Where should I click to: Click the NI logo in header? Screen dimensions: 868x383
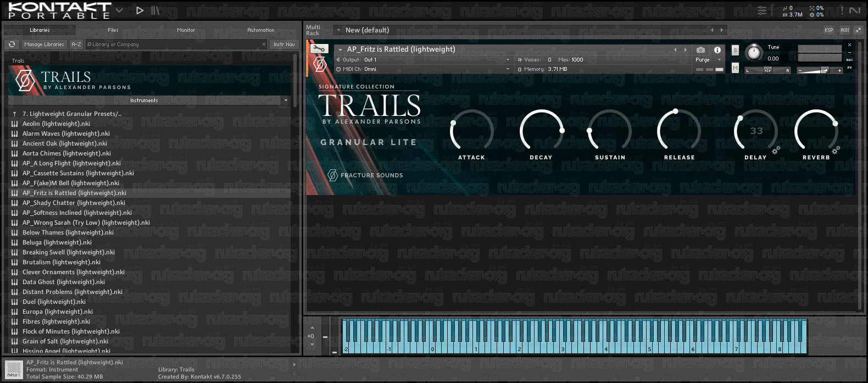pos(855,10)
